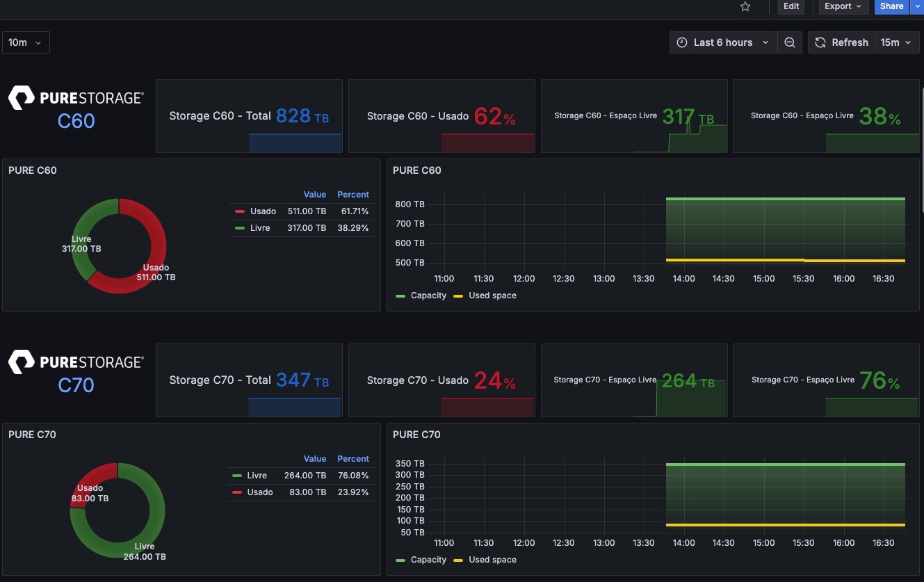The width and height of the screenshot is (924, 582).
Task: Select the 61.71% cell in C60 legend
Action: click(x=355, y=211)
